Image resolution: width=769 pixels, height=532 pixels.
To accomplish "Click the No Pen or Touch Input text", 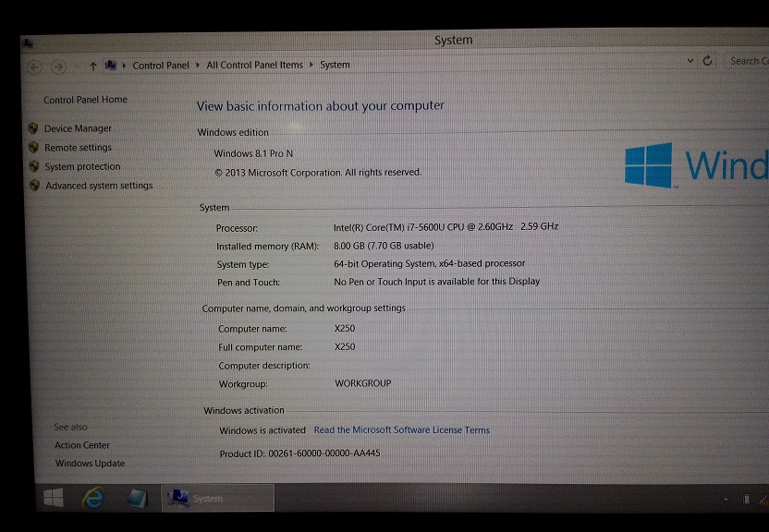I will point(436,282).
